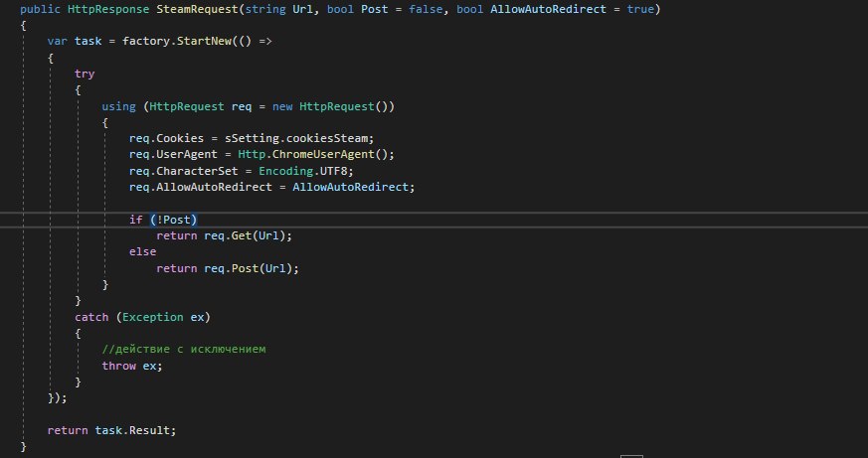Click cookiesSteam member

pyautogui.click(x=326, y=138)
